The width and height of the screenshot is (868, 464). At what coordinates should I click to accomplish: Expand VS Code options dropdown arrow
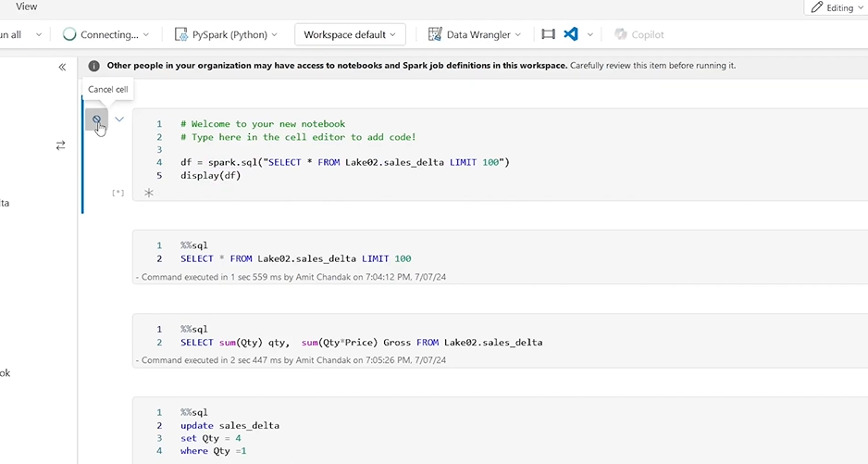[x=590, y=34]
